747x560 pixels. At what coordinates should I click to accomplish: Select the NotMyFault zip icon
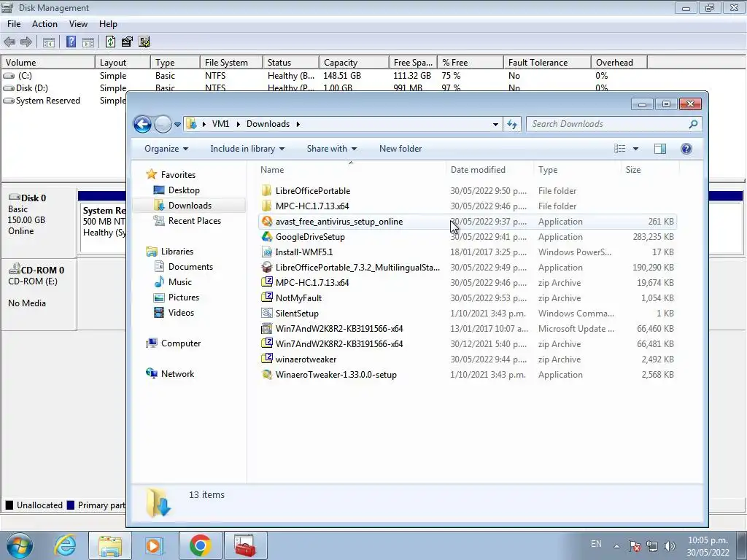267,297
